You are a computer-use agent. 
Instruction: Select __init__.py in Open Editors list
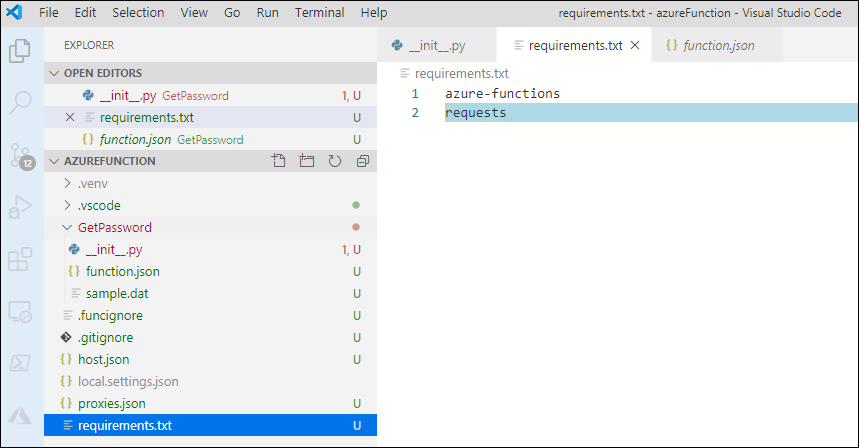210,95
